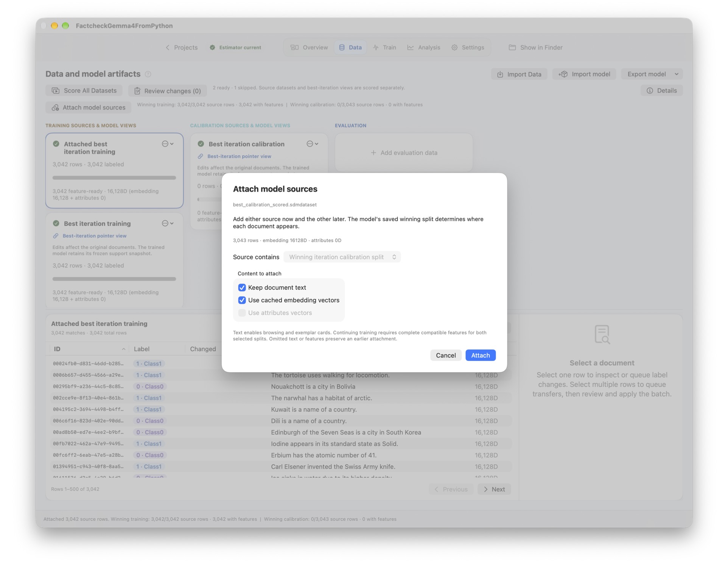Image resolution: width=728 pixels, height=563 pixels.
Task: Open the Export model dropdown arrow
Action: click(677, 74)
